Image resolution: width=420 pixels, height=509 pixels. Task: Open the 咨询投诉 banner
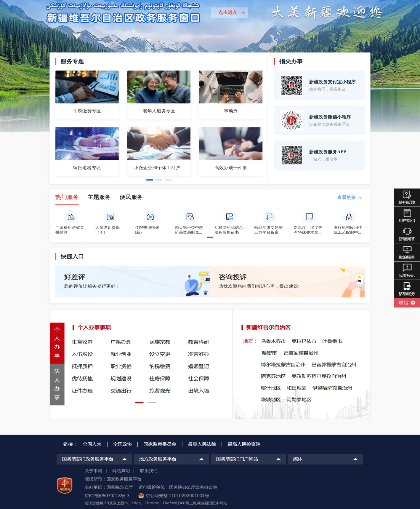pos(287,281)
